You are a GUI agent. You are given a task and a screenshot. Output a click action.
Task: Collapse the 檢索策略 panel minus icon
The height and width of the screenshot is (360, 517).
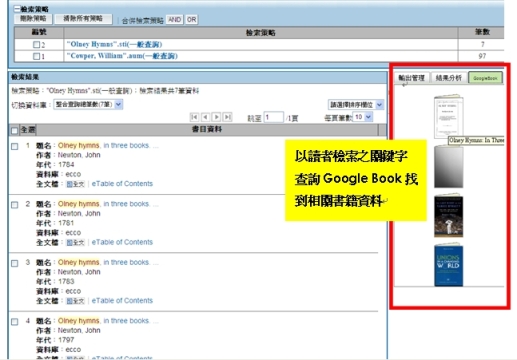[17, 9]
